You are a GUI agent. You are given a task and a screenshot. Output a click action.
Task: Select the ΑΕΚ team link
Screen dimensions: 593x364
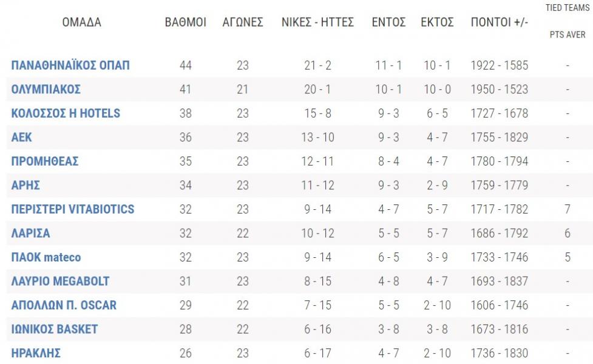click(22, 137)
